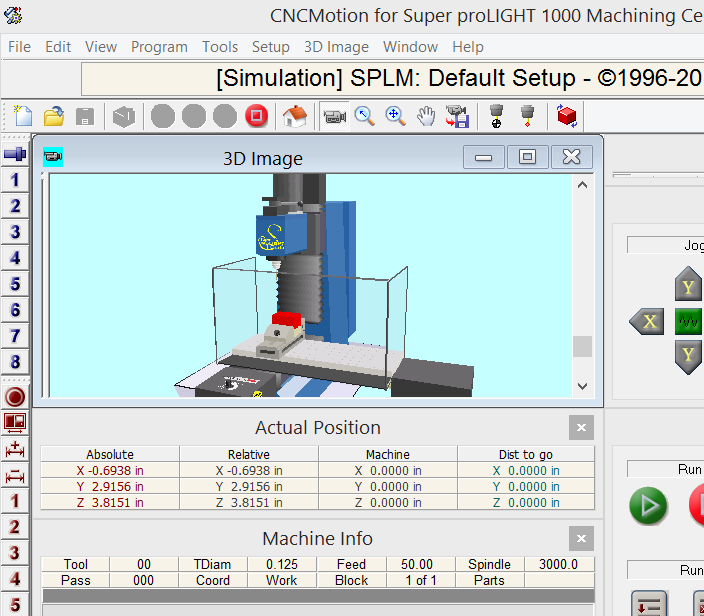Screen dimensions: 704x616
Task: Select blue tool number 5
Action: [15, 284]
